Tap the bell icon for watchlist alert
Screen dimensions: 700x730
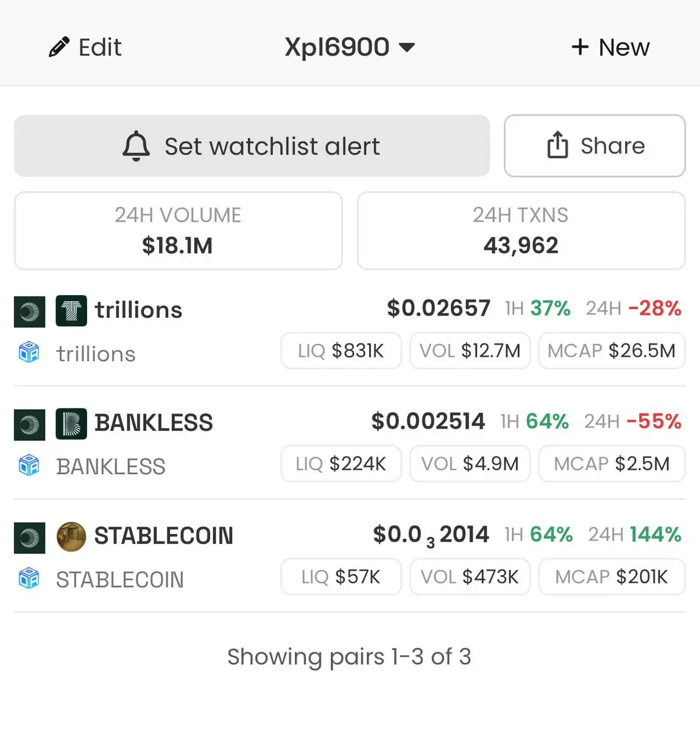(136, 146)
